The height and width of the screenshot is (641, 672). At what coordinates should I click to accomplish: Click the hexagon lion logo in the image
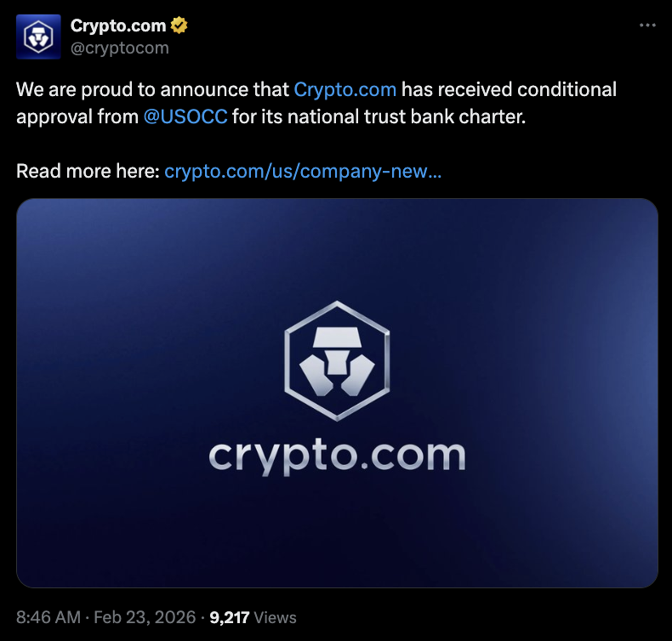tap(337, 360)
